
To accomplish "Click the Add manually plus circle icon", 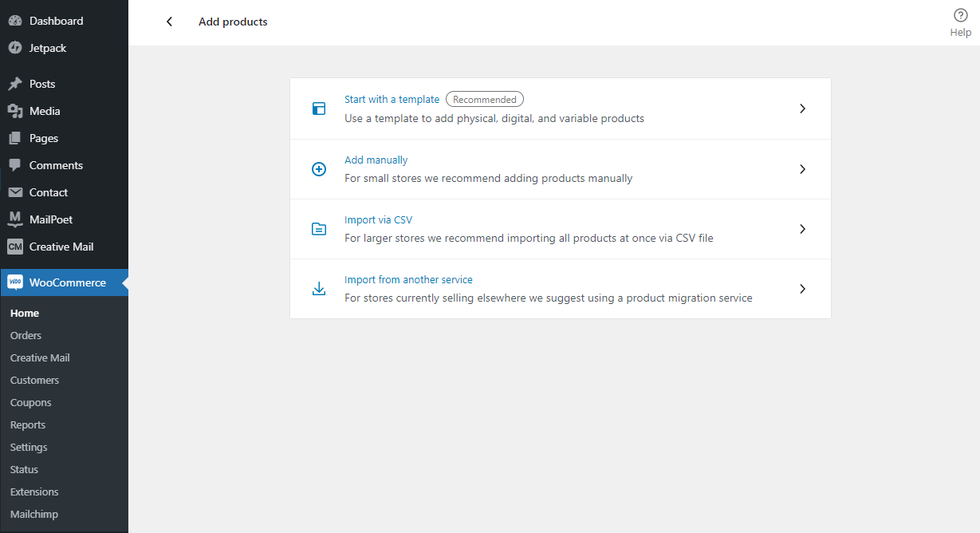I will pos(319,169).
